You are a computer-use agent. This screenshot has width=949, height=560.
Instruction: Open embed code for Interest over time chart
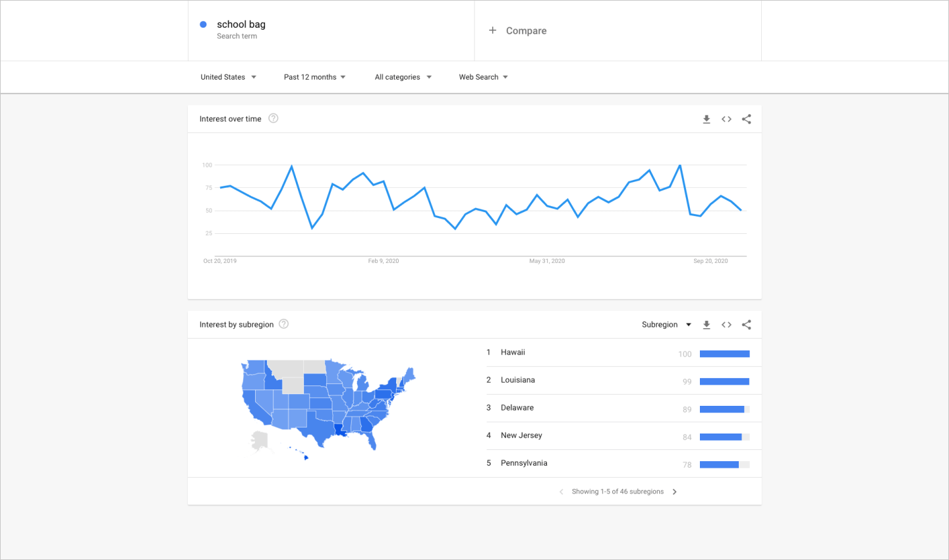pyautogui.click(x=726, y=119)
